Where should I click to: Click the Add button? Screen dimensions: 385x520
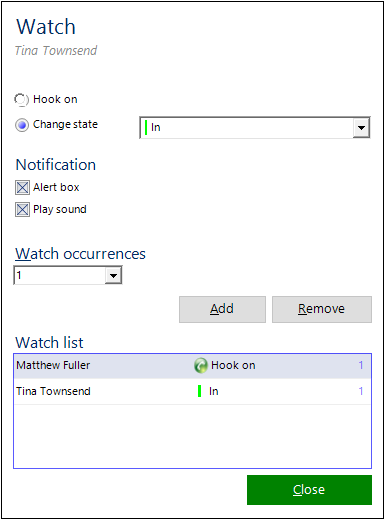pyautogui.click(x=222, y=309)
